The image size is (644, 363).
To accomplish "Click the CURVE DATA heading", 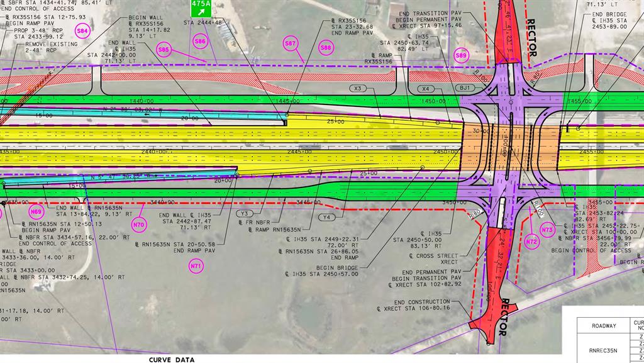I will pos(172,359).
